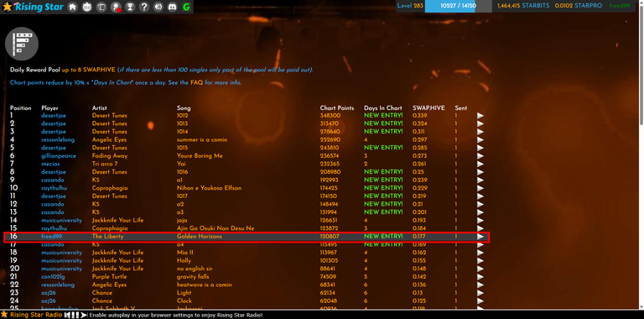Open the Home icon in top bar
644x319 pixels.
click(72, 7)
